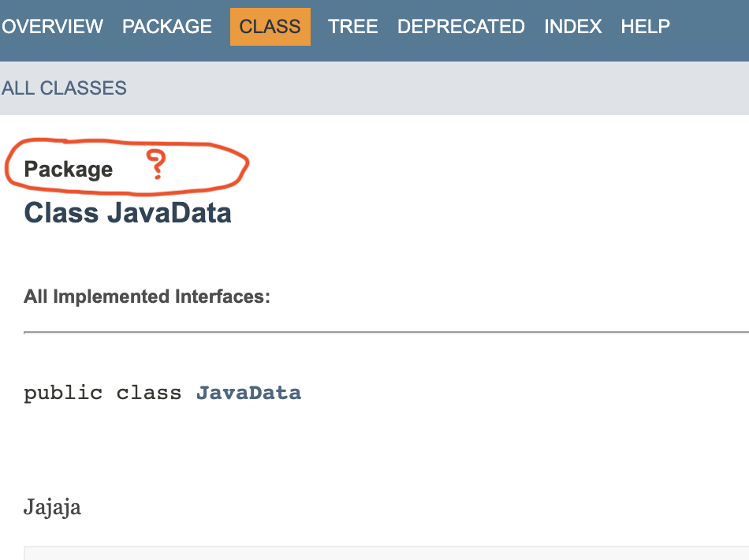Click the All Implemented Interfaces heading
This screenshot has width=749, height=560.
(x=147, y=297)
